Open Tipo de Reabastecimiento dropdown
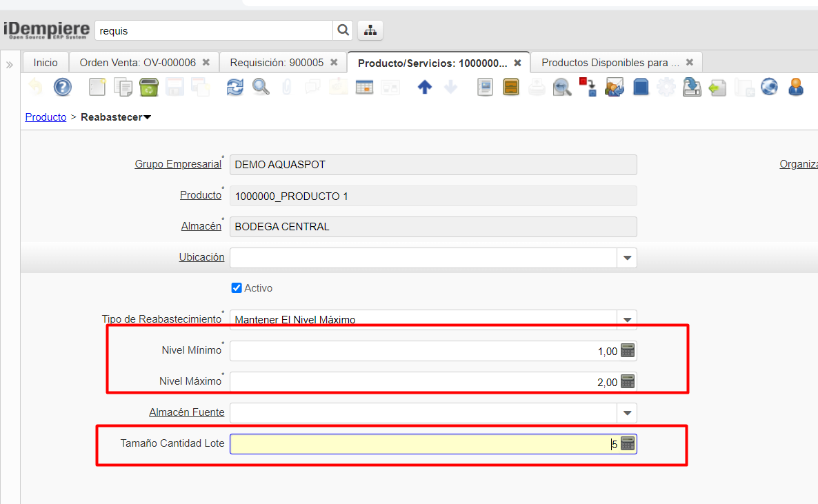Image resolution: width=818 pixels, height=504 pixels. pyautogui.click(x=627, y=320)
